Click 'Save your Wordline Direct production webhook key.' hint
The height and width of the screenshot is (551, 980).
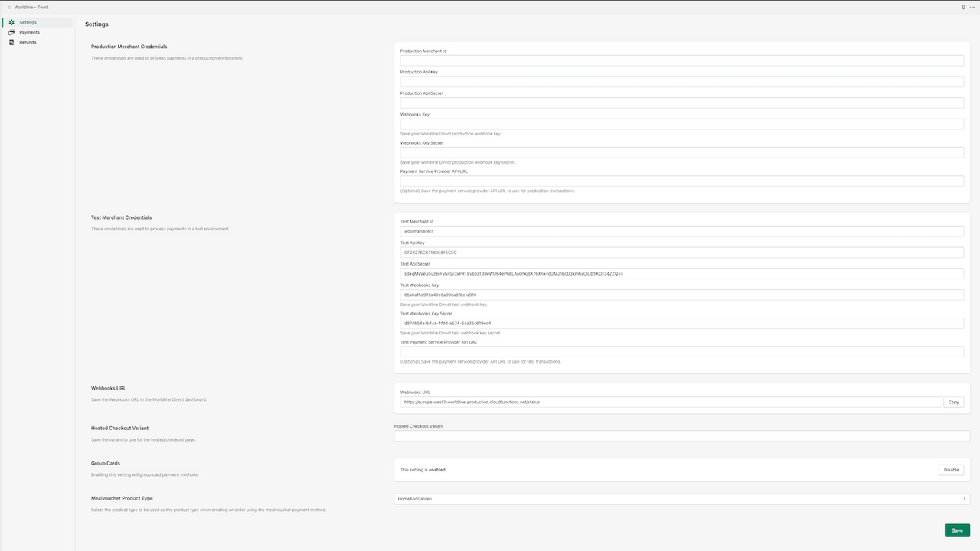click(451, 134)
